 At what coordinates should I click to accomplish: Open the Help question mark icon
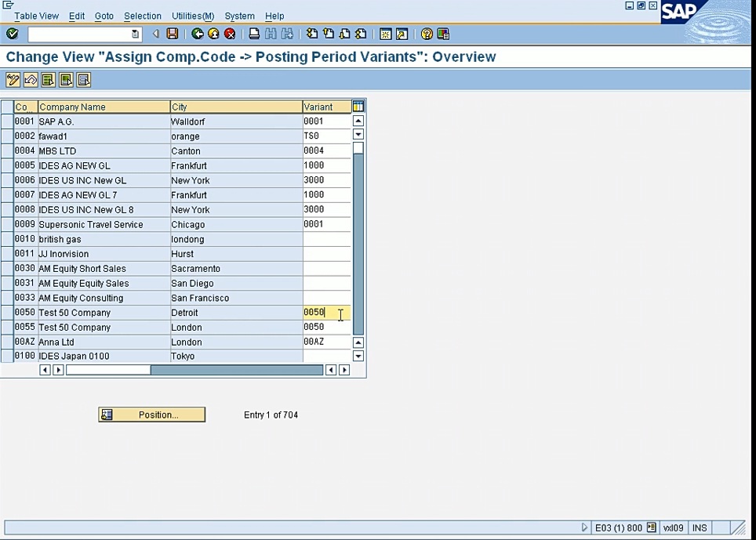[427, 34]
